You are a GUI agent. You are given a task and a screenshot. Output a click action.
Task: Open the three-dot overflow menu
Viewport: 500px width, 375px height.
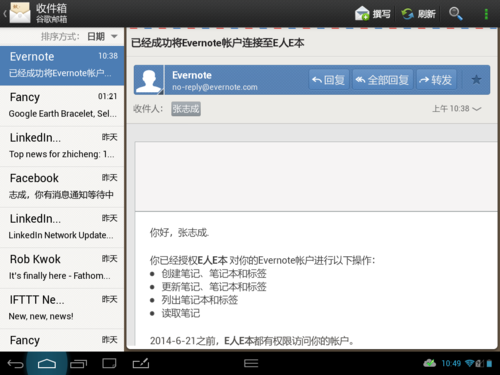coord(486,14)
